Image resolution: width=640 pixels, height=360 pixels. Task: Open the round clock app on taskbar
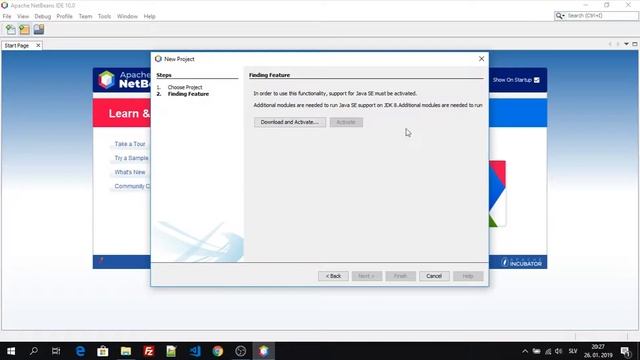(x=241, y=351)
